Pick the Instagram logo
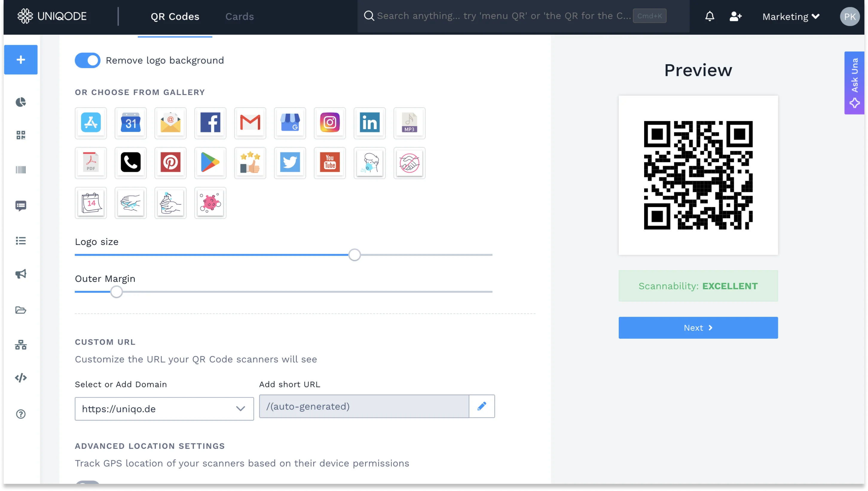 pyautogui.click(x=330, y=123)
